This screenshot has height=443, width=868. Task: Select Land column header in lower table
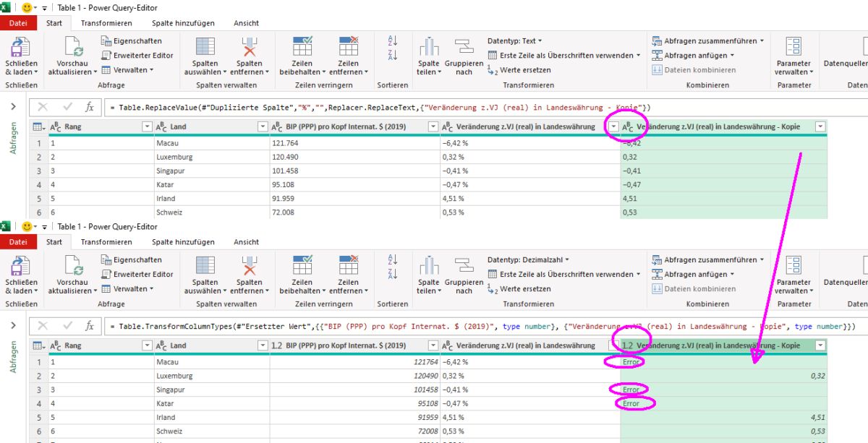pyautogui.click(x=211, y=345)
